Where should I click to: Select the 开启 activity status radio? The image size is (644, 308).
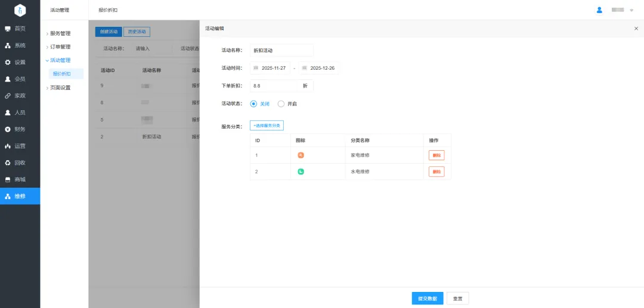click(x=281, y=104)
